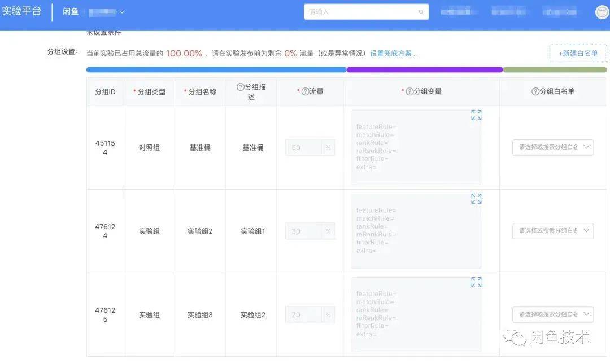The width and height of the screenshot is (610, 364).
Task: Expand the group variable editor for 实验组3
Action: 476,282
